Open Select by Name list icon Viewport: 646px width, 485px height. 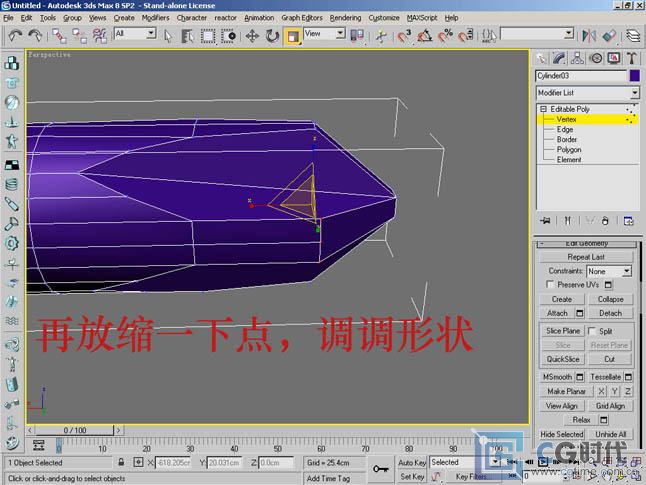(x=187, y=36)
